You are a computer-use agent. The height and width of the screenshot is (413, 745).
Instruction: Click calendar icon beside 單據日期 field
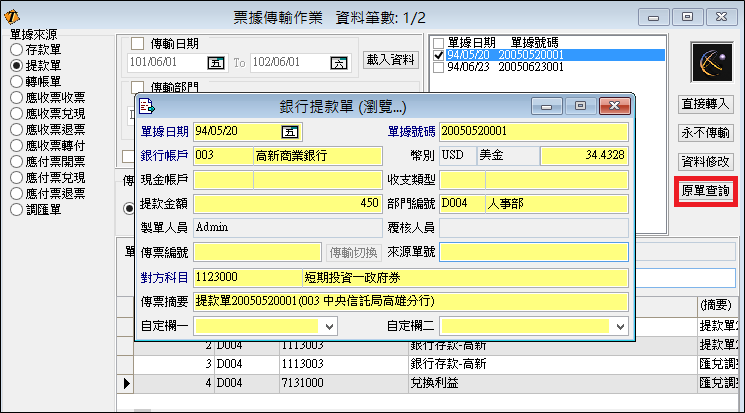coord(291,131)
